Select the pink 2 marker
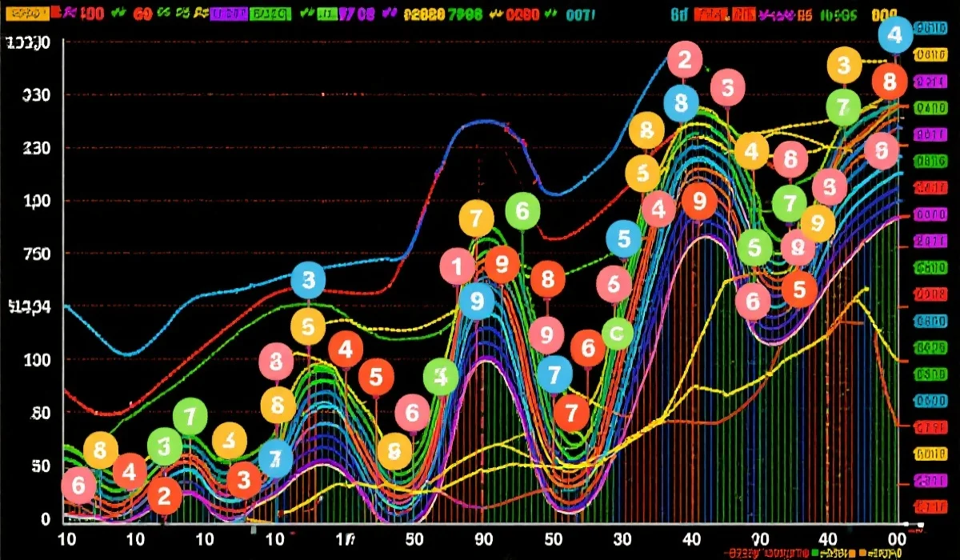Screen dimensions: 960x560 [684, 60]
